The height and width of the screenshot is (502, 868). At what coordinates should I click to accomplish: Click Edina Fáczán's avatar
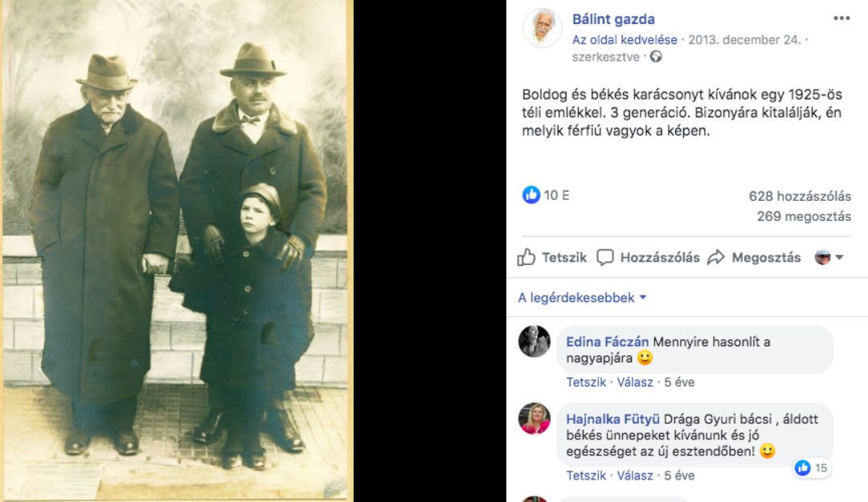coord(534,341)
